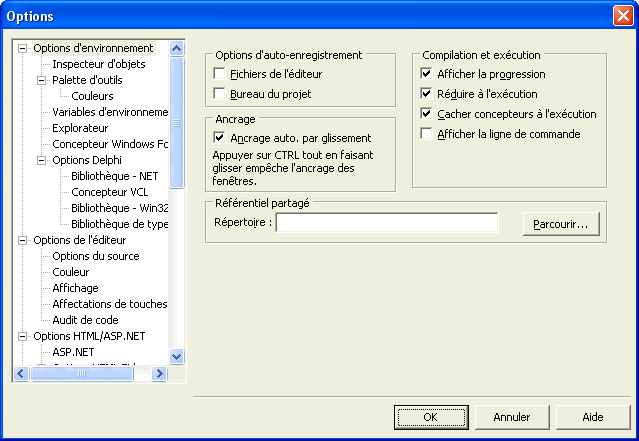Disable Ancrage auto. par glissement
This screenshot has width=639, height=441.
pos(220,138)
